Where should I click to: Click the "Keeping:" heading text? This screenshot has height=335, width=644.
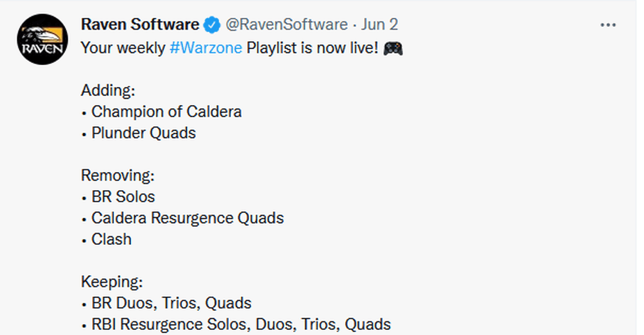112,282
